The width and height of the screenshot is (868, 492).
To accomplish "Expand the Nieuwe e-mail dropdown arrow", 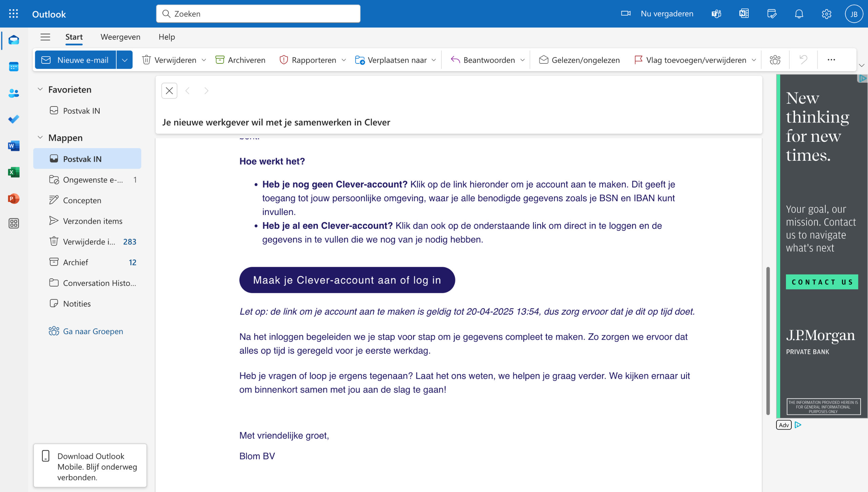I will click(124, 60).
